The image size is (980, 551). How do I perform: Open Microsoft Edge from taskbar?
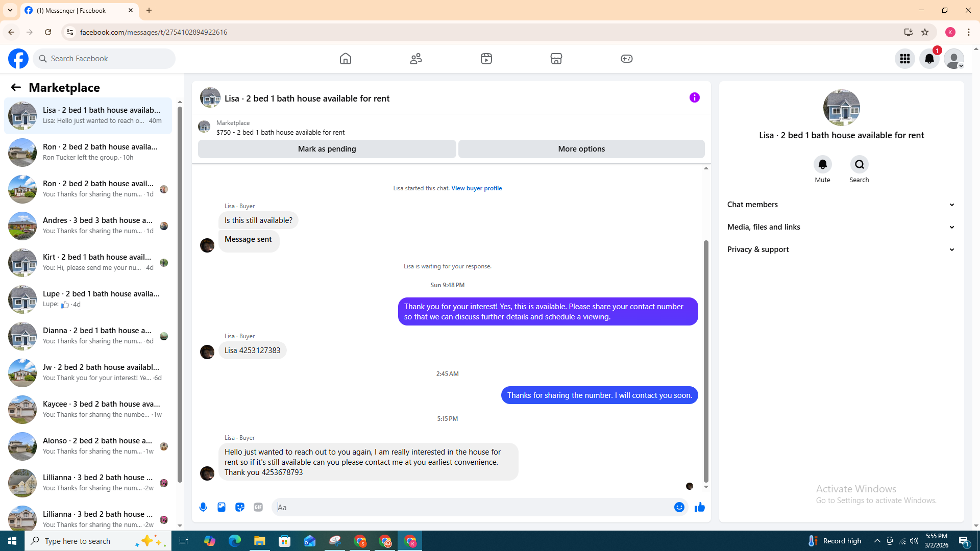click(235, 541)
